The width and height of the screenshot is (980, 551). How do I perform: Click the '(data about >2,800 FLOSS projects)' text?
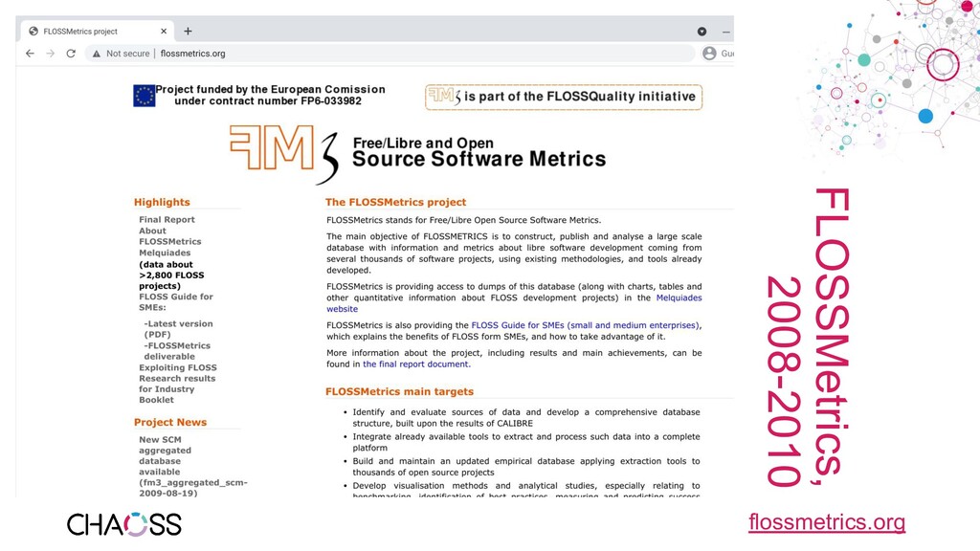point(171,275)
